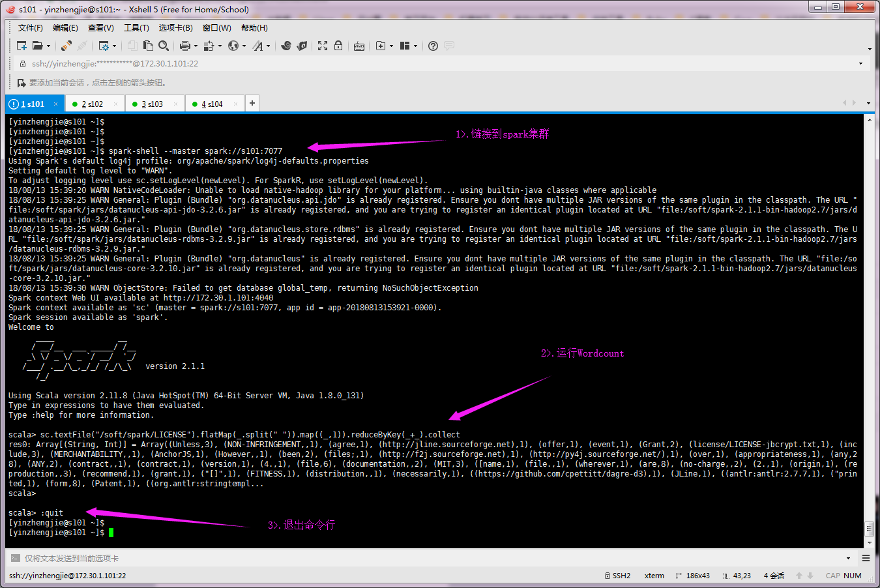Open the 选项卡(B) menu
Image resolution: width=880 pixels, height=588 pixels.
click(176, 28)
